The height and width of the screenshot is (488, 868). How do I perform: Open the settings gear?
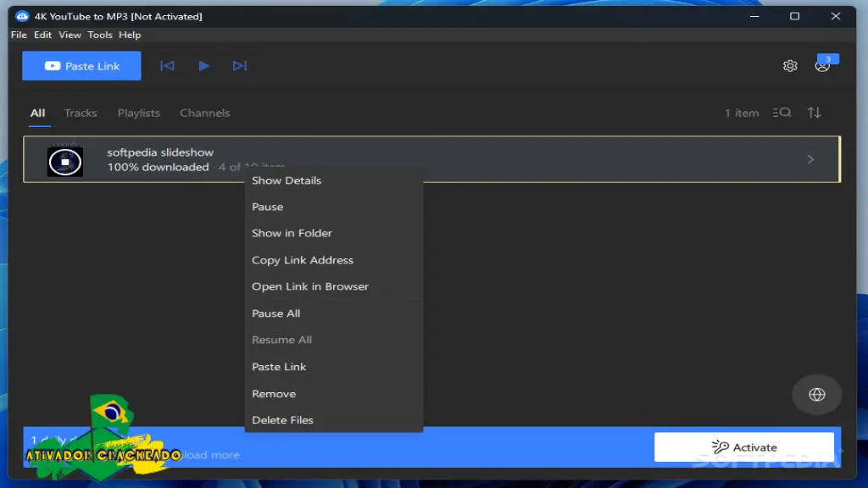pyautogui.click(x=790, y=66)
